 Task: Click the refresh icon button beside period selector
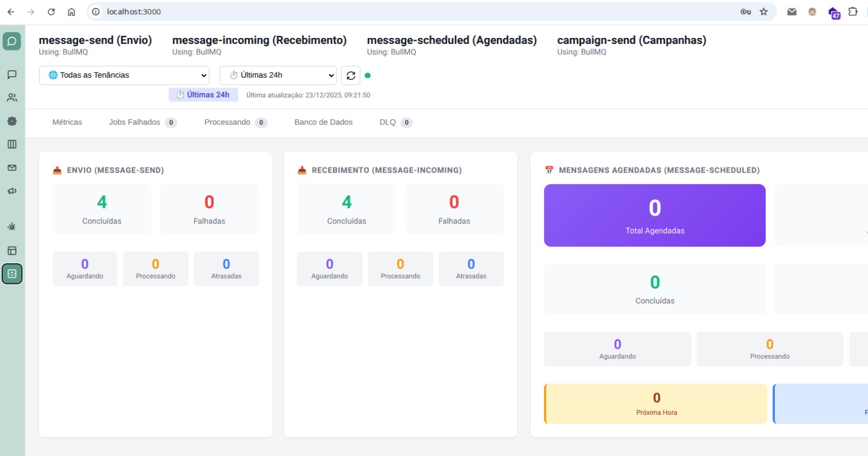pos(351,75)
